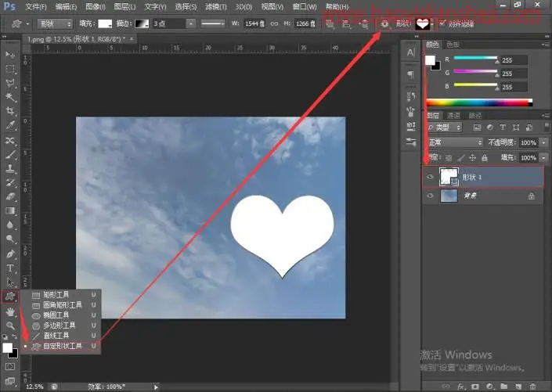The width and height of the screenshot is (552, 392).
Task: Select the Hand tool
Action: (10, 311)
